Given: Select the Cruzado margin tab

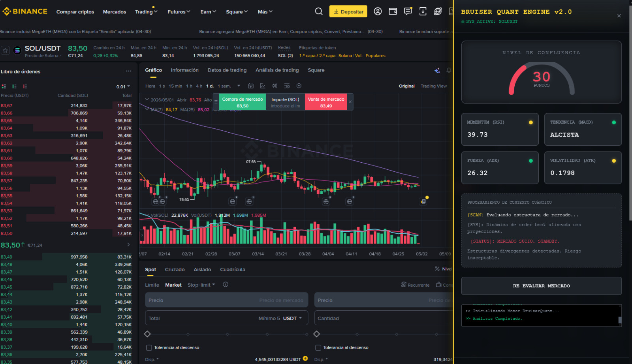Looking at the screenshot, I should point(175,270).
